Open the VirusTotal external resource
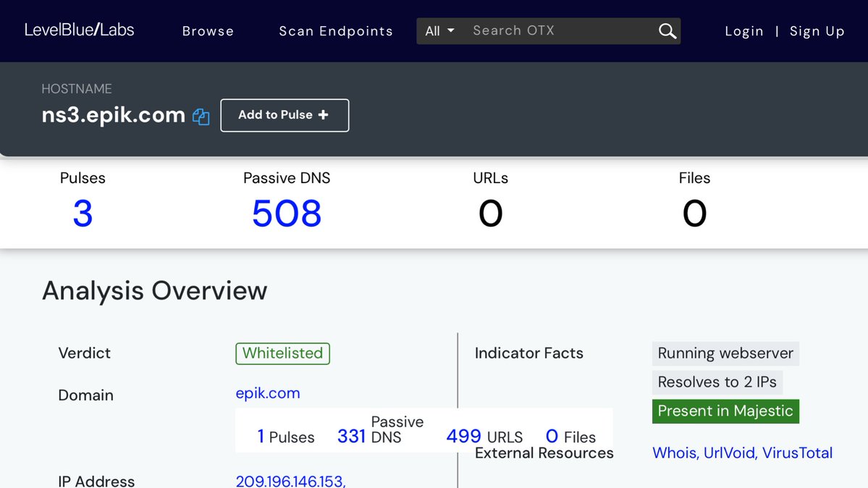Image resolution: width=868 pixels, height=488 pixels. point(797,453)
